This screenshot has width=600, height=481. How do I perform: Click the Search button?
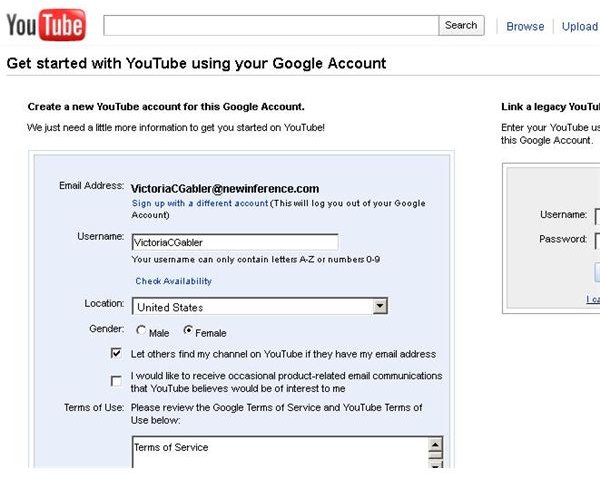point(461,26)
